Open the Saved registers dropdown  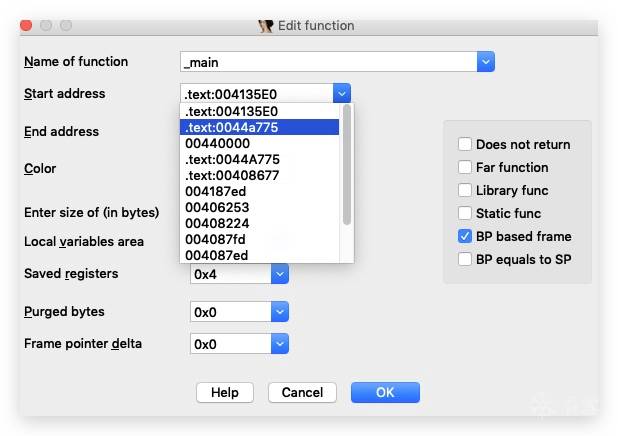click(280, 274)
